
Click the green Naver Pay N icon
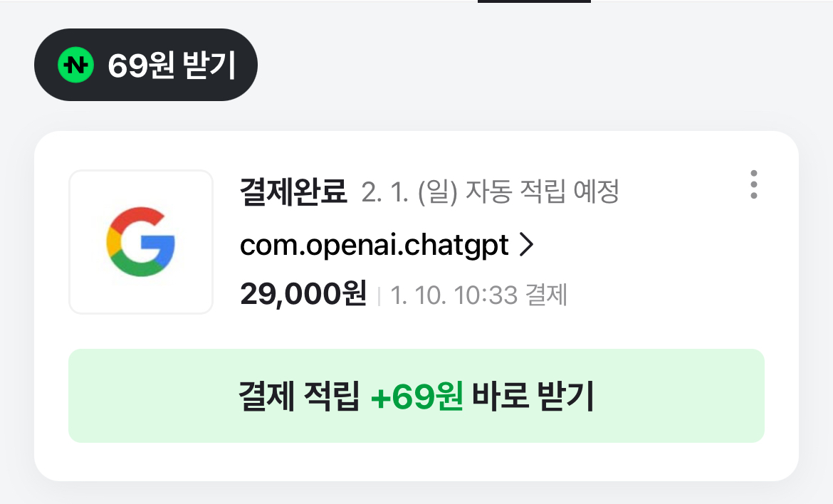(x=76, y=65)
